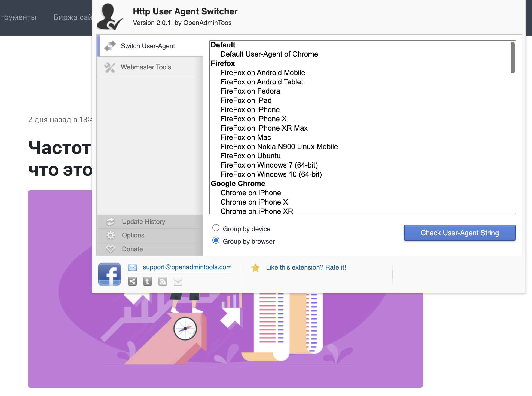Image resolution: width=532 pixels, height=396 pixels.
Task: Switch to the Webmaster Tools tab
Action: tap(146, 67)
